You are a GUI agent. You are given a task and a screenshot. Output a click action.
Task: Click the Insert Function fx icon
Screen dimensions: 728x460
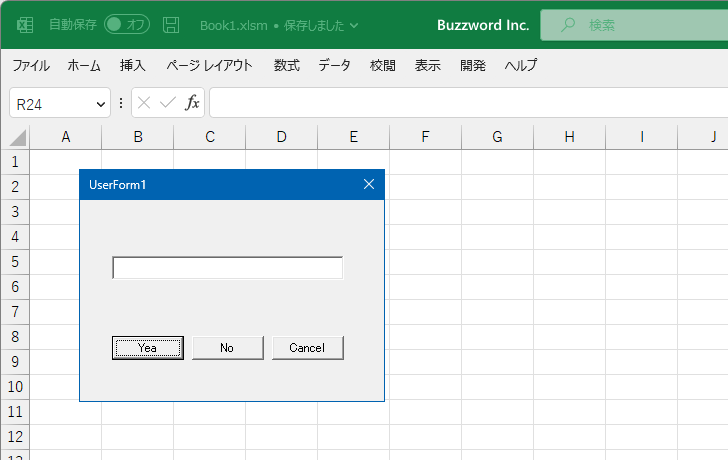tap(192, 103)
